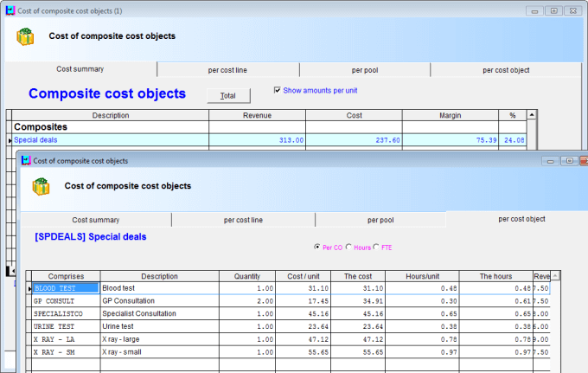This screenshot has height=373, width=588.
Task: Click the Special deals row link
Action: (37, 139)
